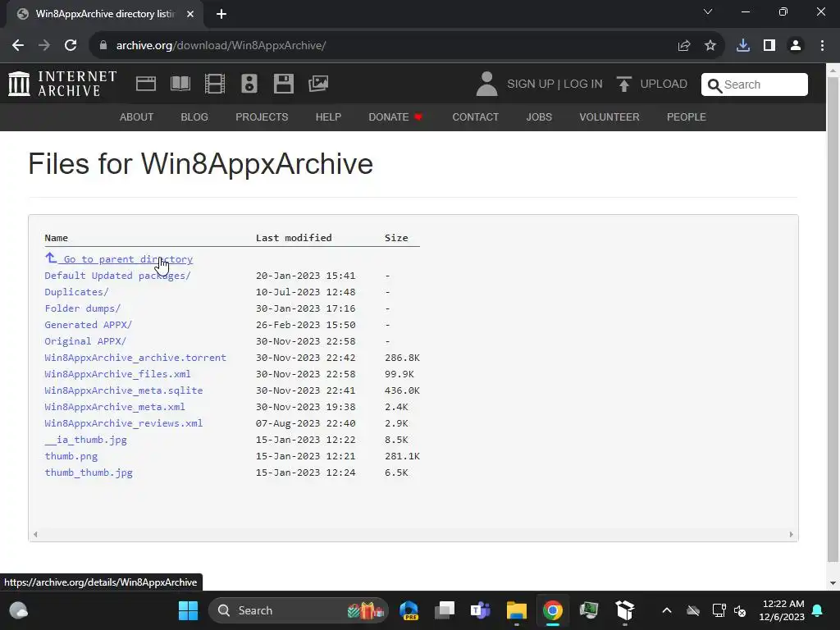Open the HELP menu item
Viewport: 840px width, 630px height.
click(x=328, y=116)
